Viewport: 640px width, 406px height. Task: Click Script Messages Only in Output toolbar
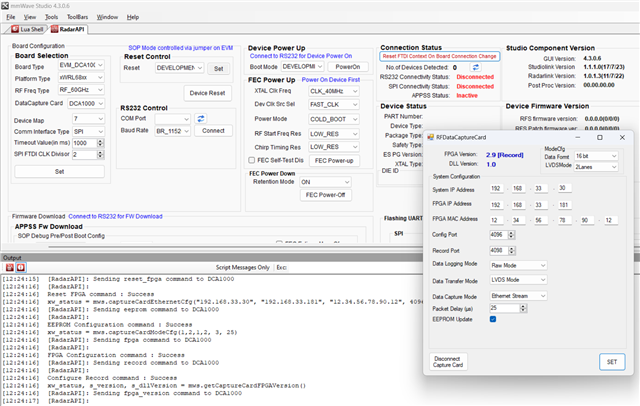(x=242, y=268)
